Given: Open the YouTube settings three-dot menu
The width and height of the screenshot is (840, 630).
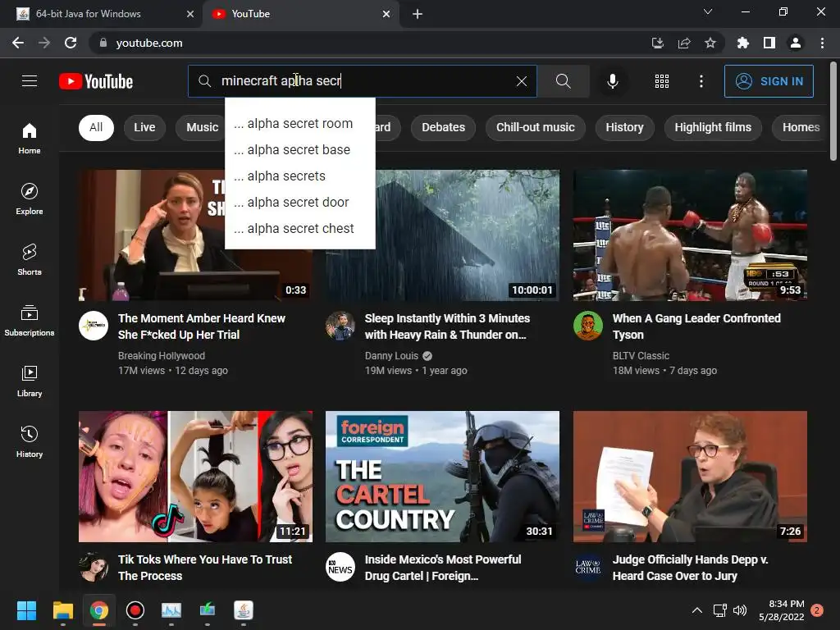Looking at the screenshot, I should (701, 81).
